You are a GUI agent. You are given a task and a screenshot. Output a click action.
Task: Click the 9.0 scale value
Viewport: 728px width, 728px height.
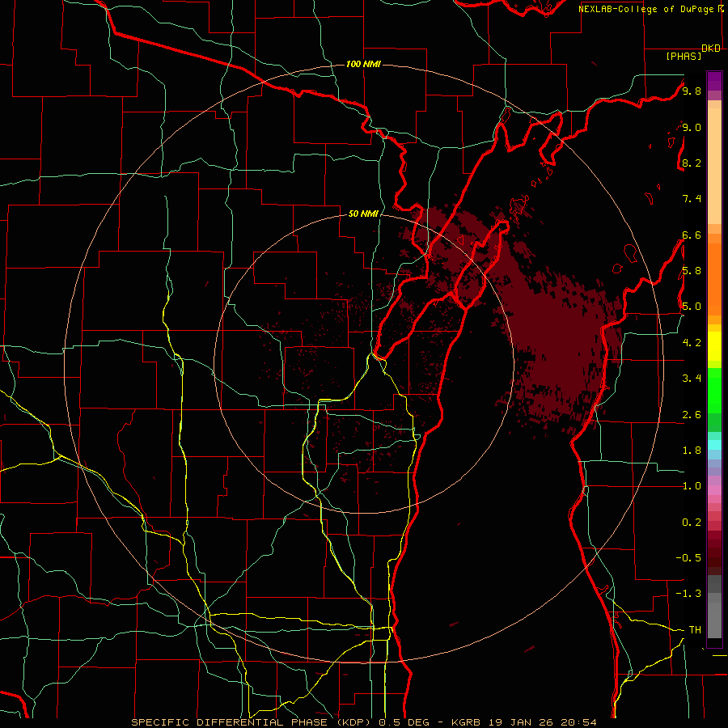click(x=692, y=127)
